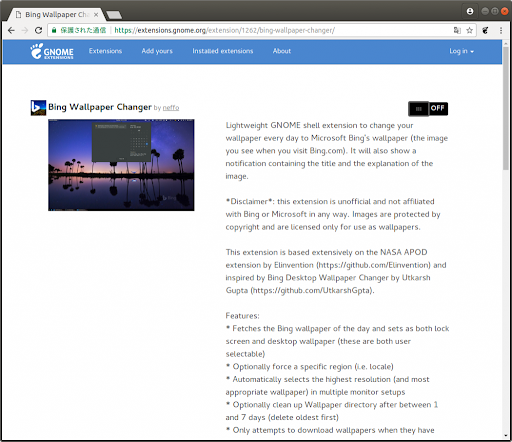Open the translate page icon in the address bar
Viewport: 512px width, 442px height.
457,30
